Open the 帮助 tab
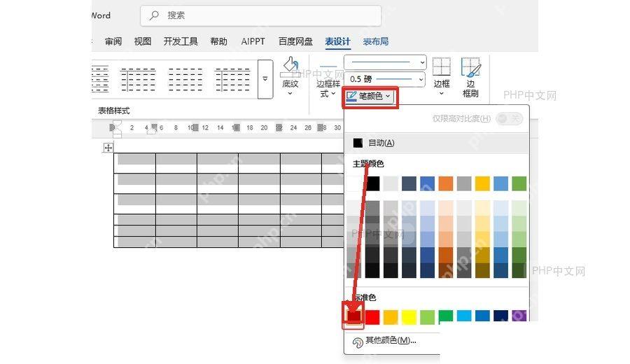Screen dimensions: 630x364 pos(219,41)
